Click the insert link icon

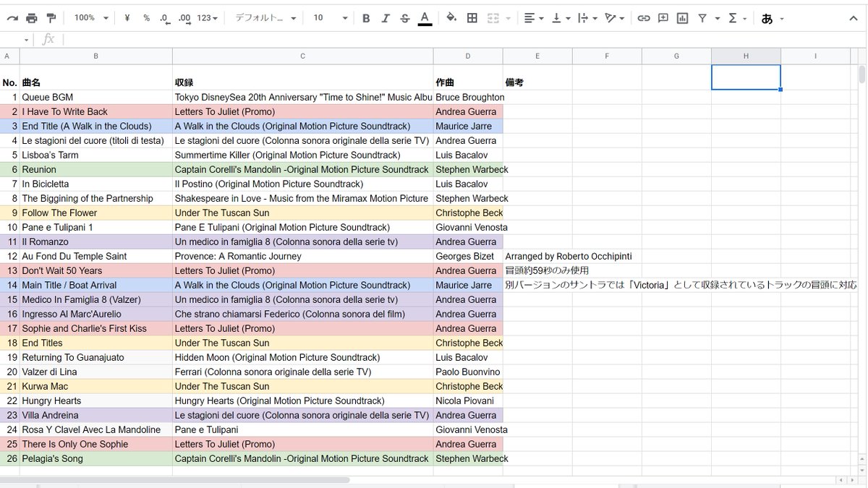tap(643, 18)
